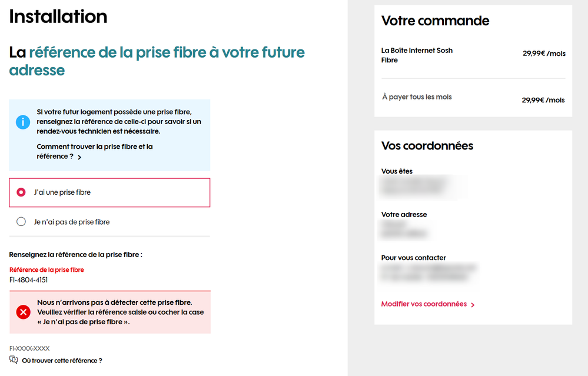
Task: Click blurred contact details under 'Pour vous contacter'
Action: pyautogui.click(x=428, y=272)
